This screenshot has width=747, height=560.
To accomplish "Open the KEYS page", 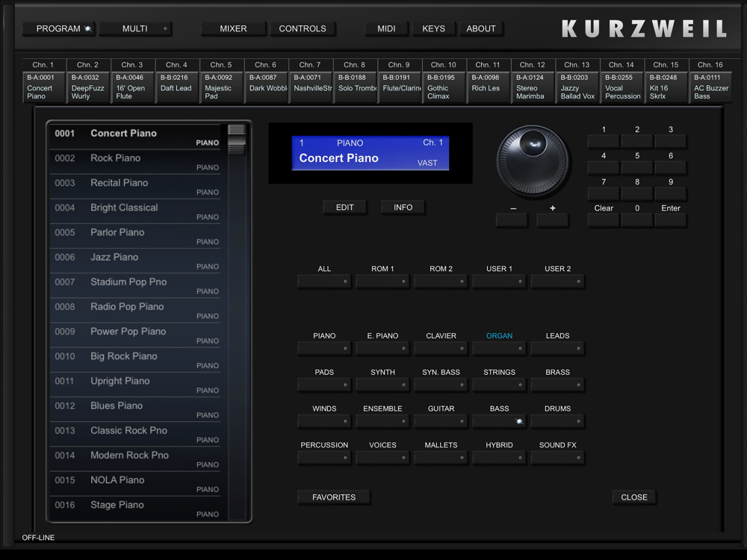I will tap(433, 28).
